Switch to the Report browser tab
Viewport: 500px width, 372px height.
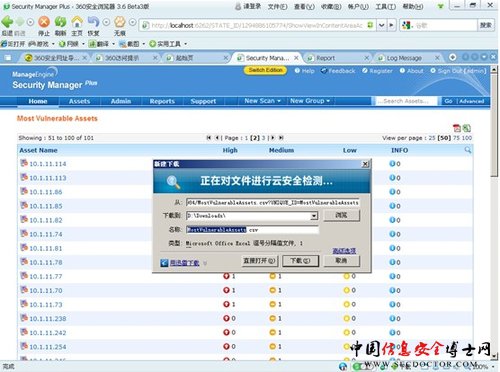tap(338, 58)
